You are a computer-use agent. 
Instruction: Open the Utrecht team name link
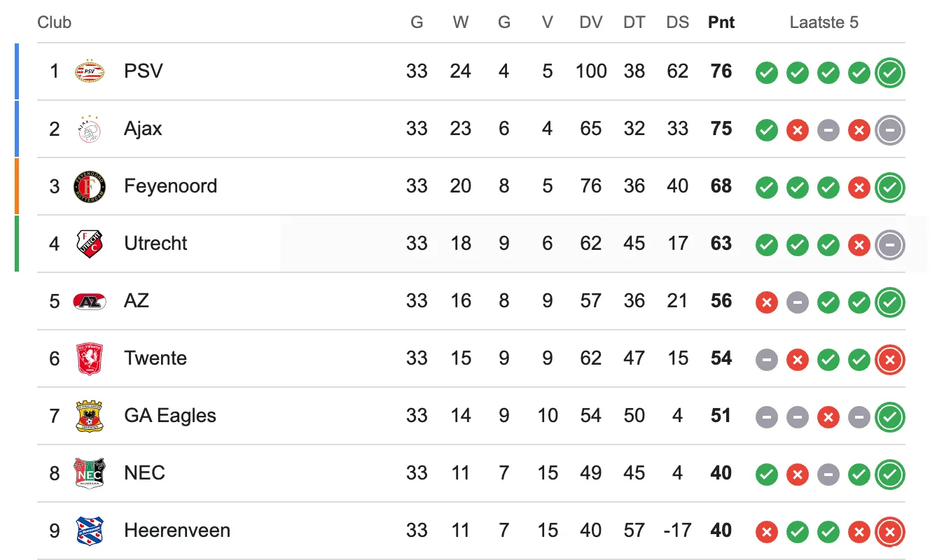[x=155, y=244]
